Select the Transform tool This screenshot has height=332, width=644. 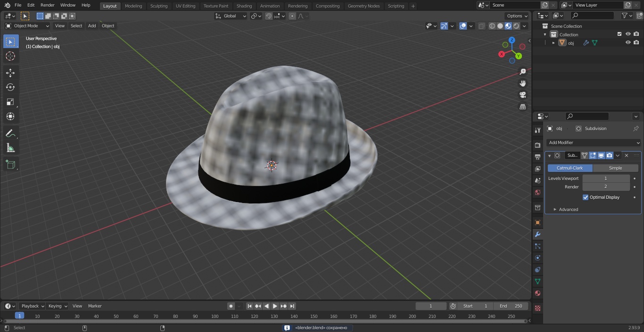(x=10, y=116)
